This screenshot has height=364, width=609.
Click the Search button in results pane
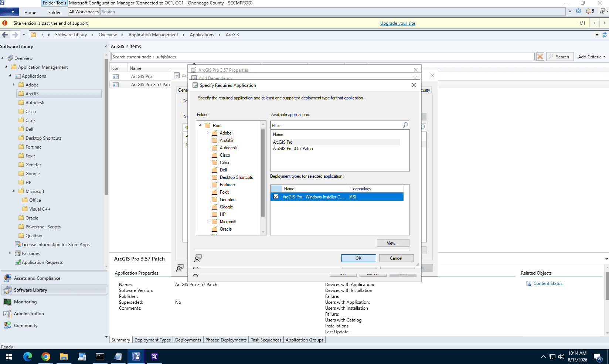(x=560, y=57)
